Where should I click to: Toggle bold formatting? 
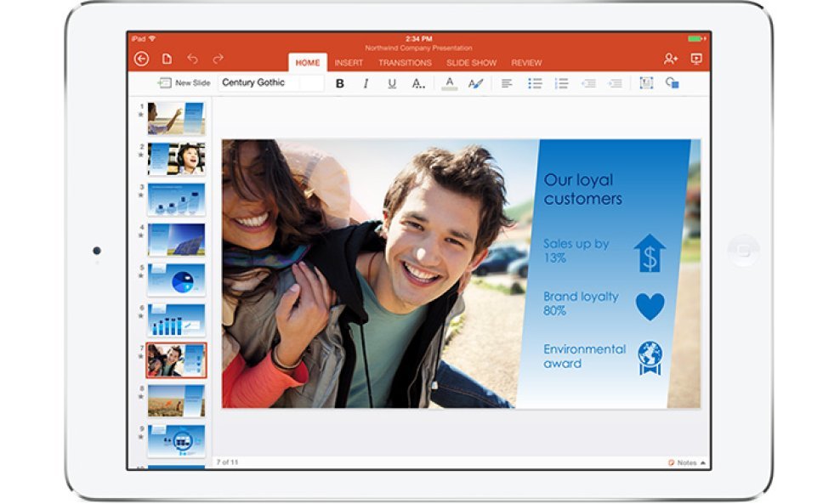pos(339,83)
